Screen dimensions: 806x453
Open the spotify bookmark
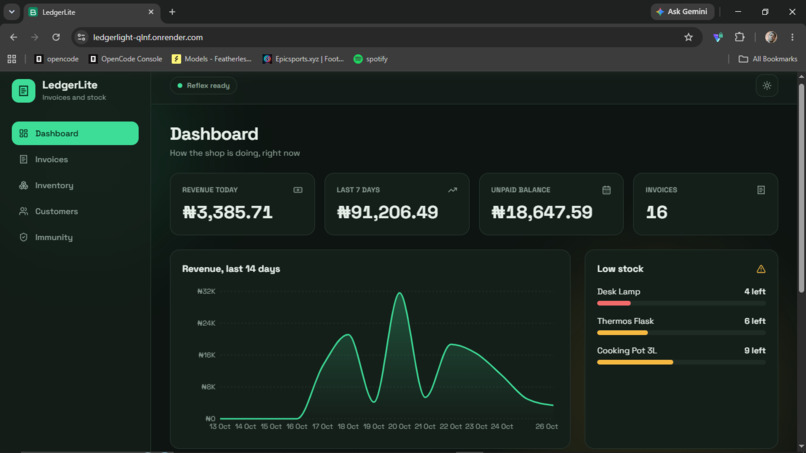pos(371,59)
